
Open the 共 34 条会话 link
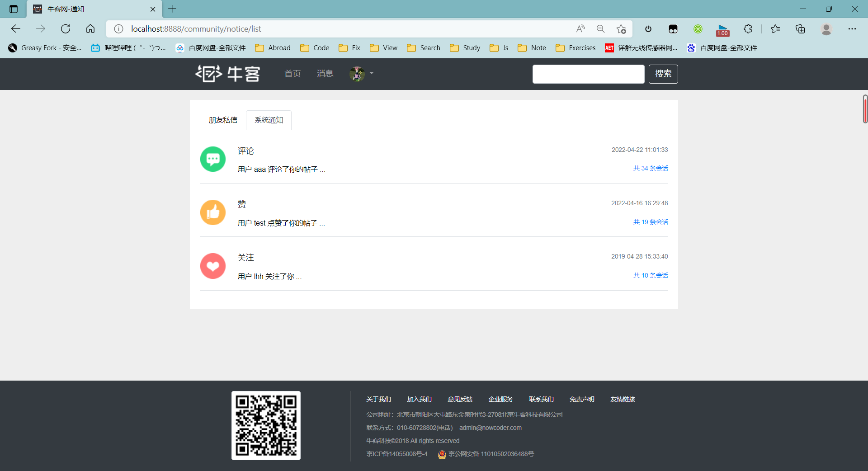coord(650,168)
